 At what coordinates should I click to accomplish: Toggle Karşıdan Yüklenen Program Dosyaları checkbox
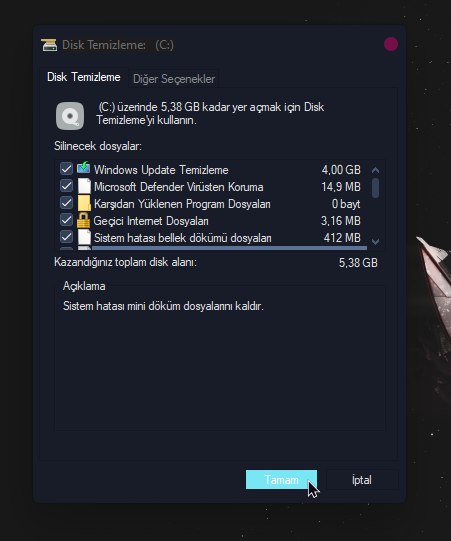click(x=66, y=203)
